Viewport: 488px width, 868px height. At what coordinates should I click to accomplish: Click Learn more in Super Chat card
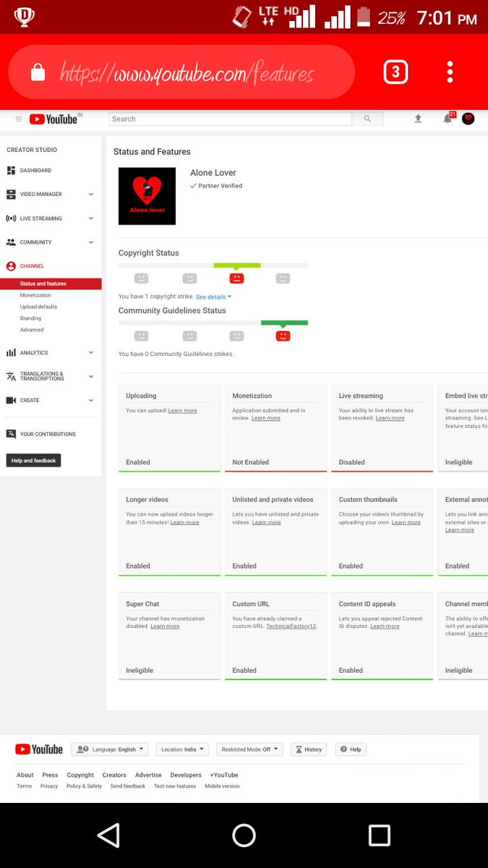(x=165, y=626)
